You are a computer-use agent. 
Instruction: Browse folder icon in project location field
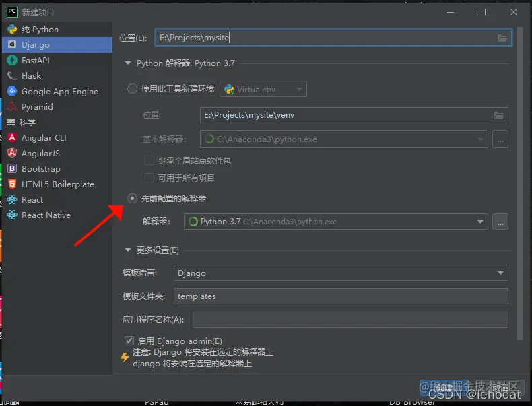point(502,38)
